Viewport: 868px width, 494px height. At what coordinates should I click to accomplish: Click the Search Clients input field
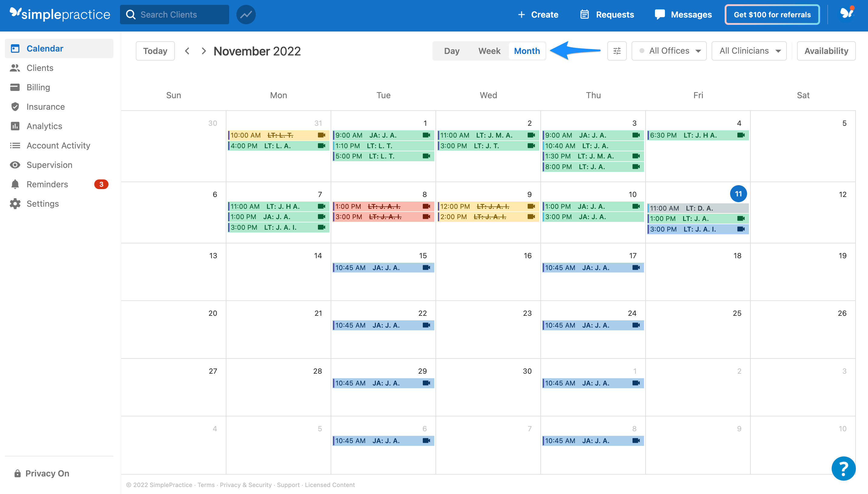175,14
